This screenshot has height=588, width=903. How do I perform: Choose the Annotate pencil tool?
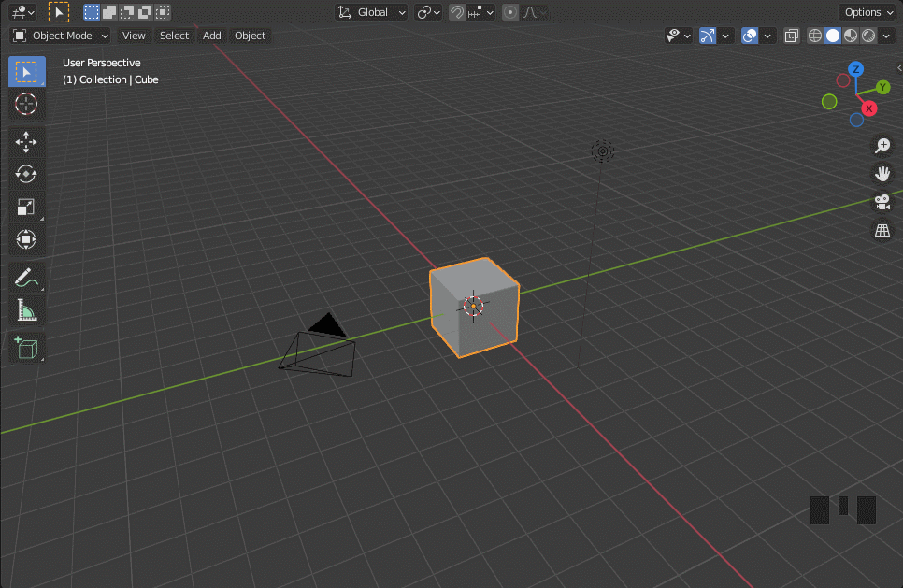point(26,277)
